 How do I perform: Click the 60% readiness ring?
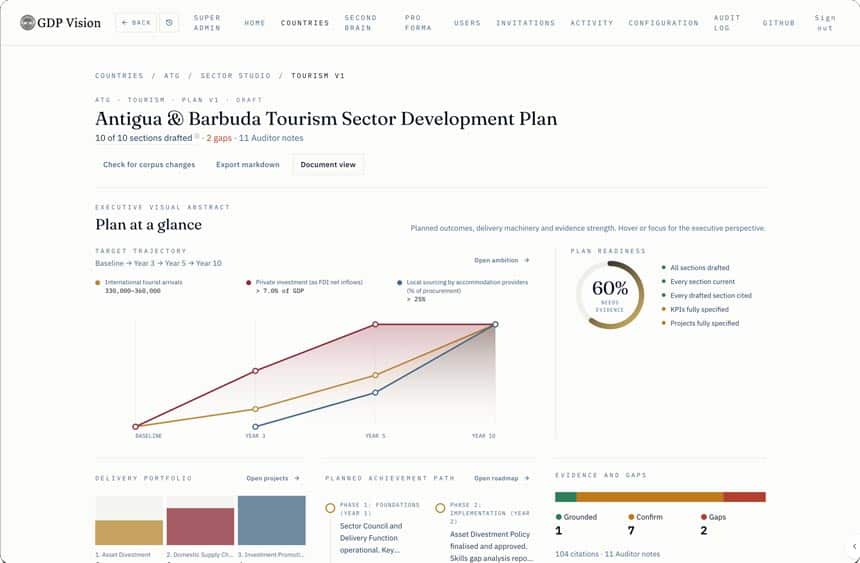pyautogui.click(x=609, y=295)
